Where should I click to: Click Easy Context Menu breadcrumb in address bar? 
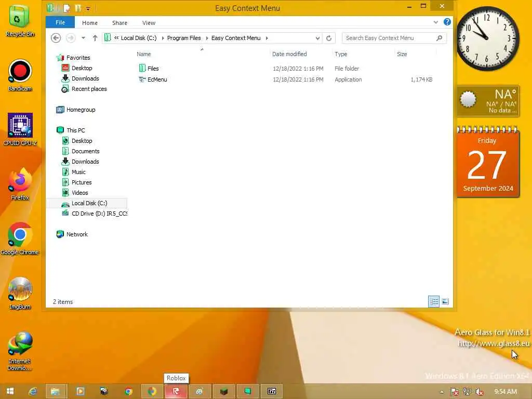pyautogui.click(x=236, y=38)
